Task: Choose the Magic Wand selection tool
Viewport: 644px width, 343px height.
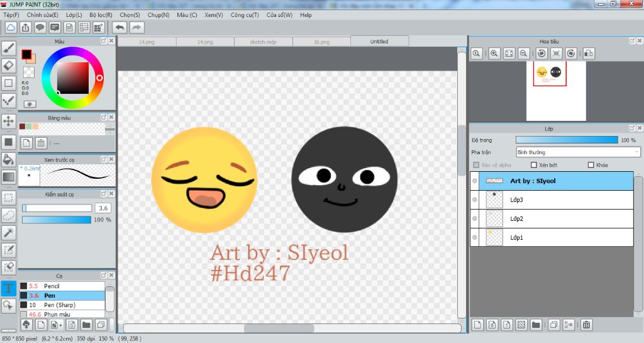Action: 9,233
